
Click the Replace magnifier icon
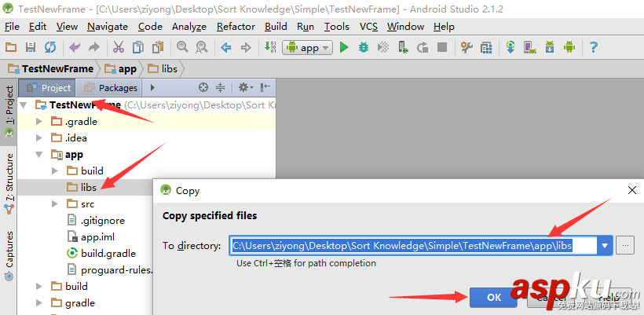201,47
